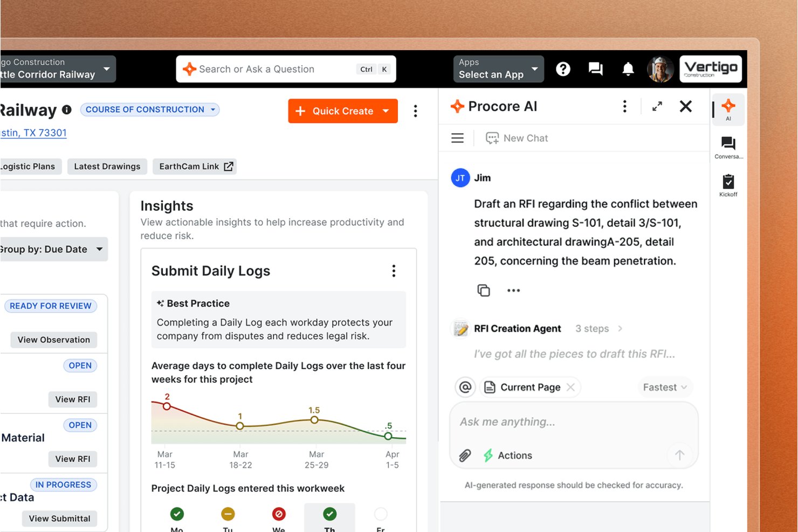The width and height of the screenshot is (798, 532).
Task: Open the Logistic Plans link
Action: (x=30, y=167)
